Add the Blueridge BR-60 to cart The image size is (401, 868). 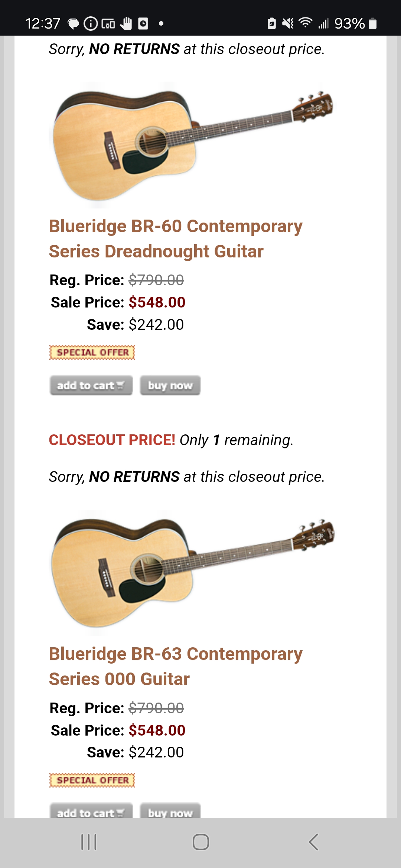click(91, 385)
